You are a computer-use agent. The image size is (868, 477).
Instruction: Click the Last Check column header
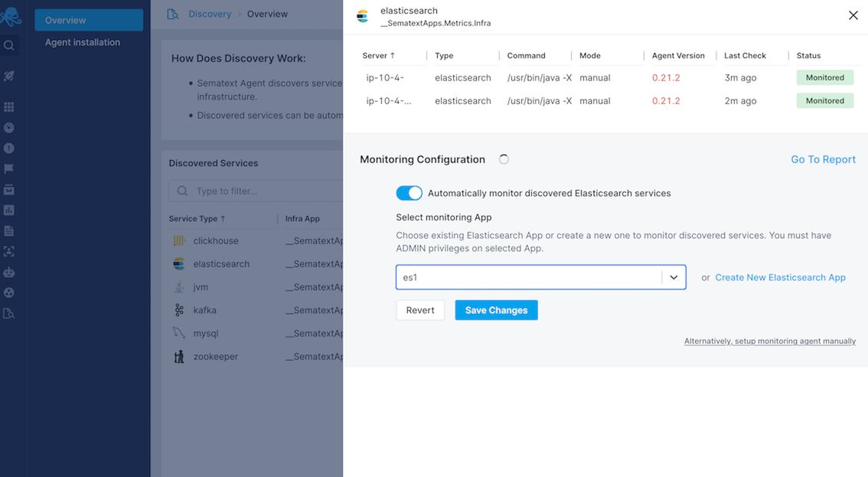tap(745, 55)
